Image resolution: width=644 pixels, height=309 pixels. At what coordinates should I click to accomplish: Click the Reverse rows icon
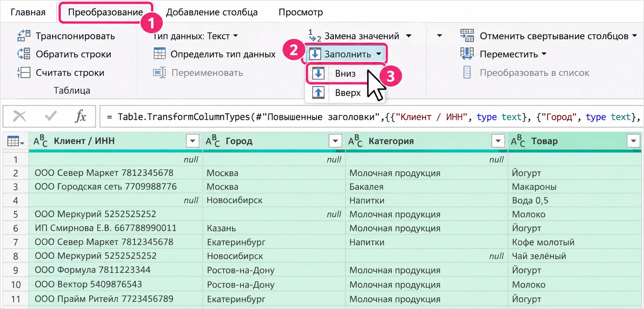click(24, 54)
